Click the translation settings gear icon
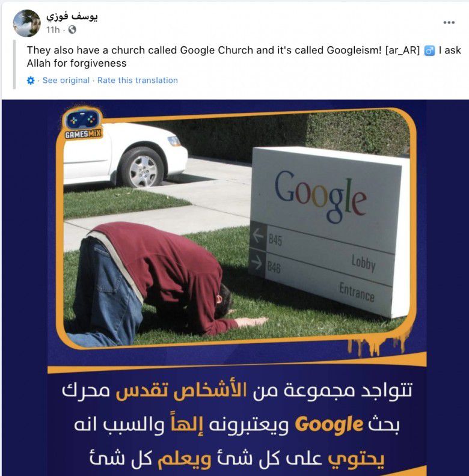The image size is (469, 476). (x=31, y=81)
